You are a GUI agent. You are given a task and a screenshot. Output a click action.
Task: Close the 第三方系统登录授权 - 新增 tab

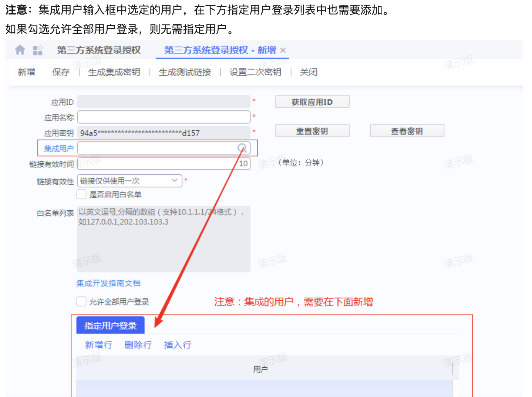(x=283, y=50)
